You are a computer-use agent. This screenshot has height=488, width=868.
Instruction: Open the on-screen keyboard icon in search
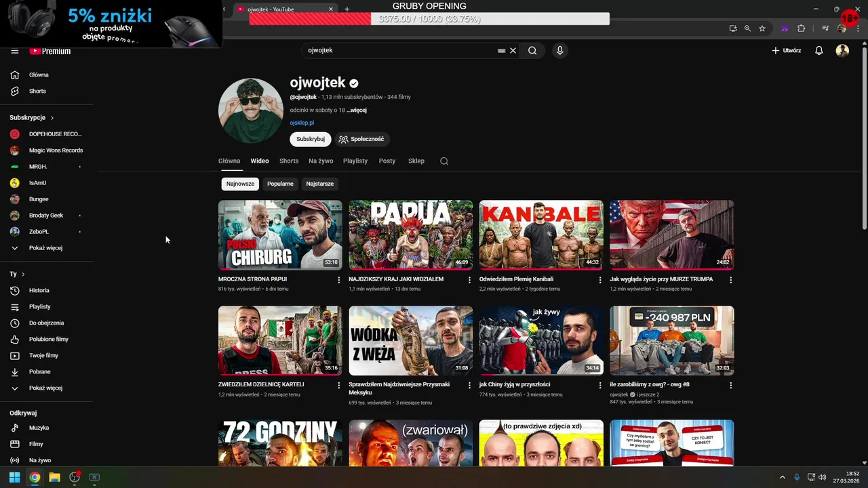[501, 50]
